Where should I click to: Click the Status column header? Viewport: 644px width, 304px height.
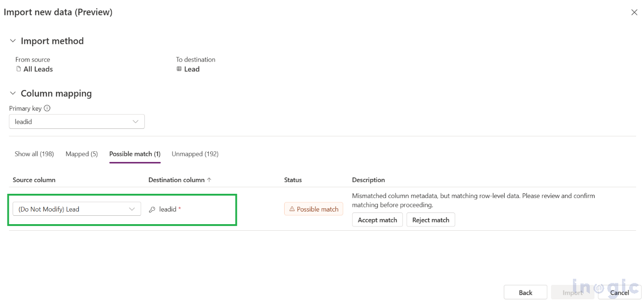point(293,180)
